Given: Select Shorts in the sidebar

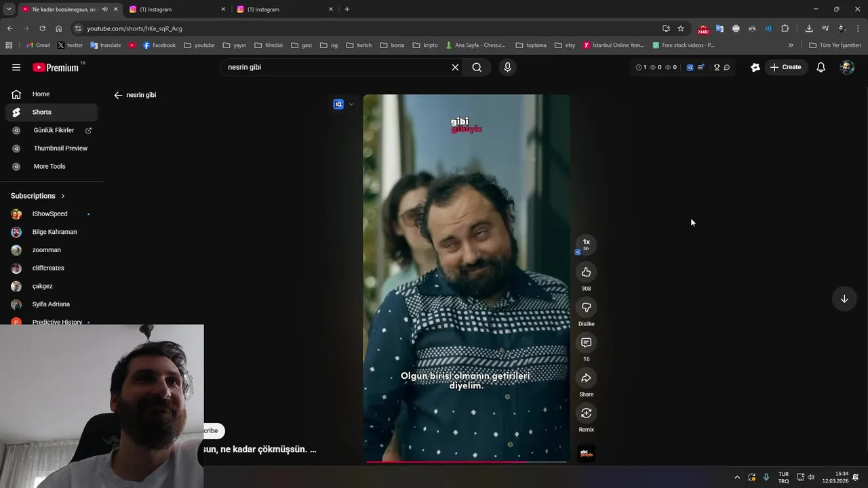Looking at the screenshot, I should click(52, 112).
